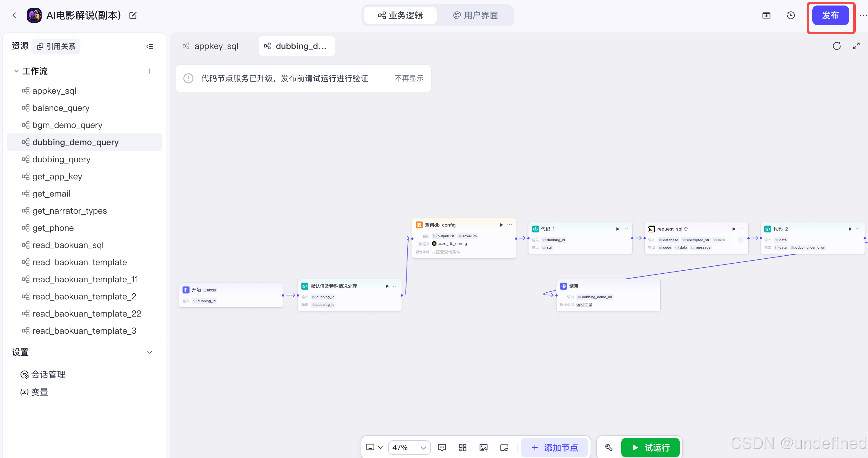Image resolution: width=868 pixels, height=458 pixels.
Task: Switch to the appkey_sql workflow tab
Action: pyautogui.click(x=216, y=46)
